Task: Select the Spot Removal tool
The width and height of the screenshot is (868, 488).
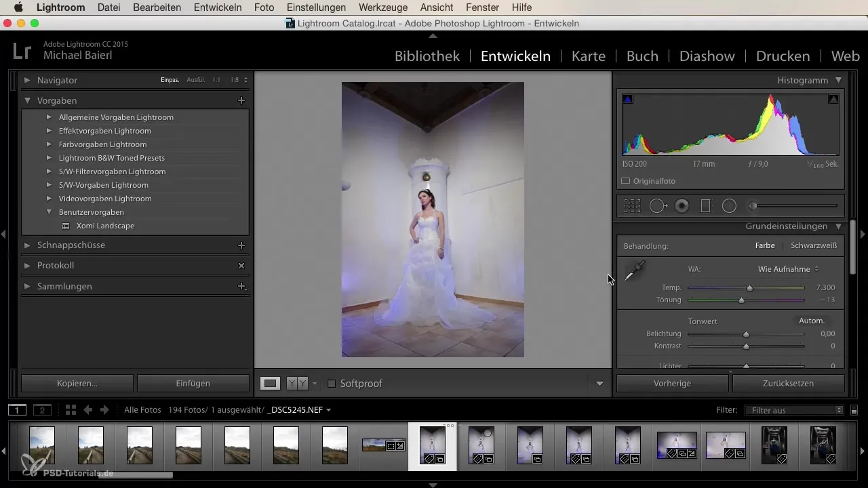Action: (x=658, y=206)
